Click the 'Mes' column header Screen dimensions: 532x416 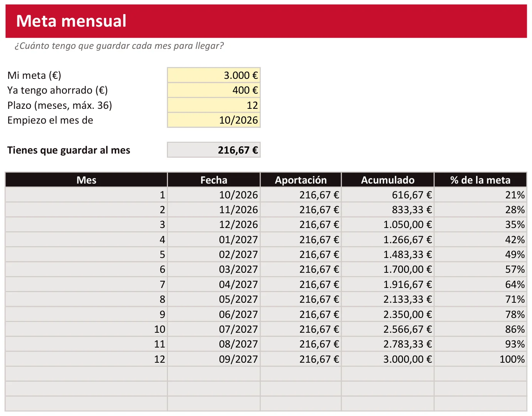point(86,180)
